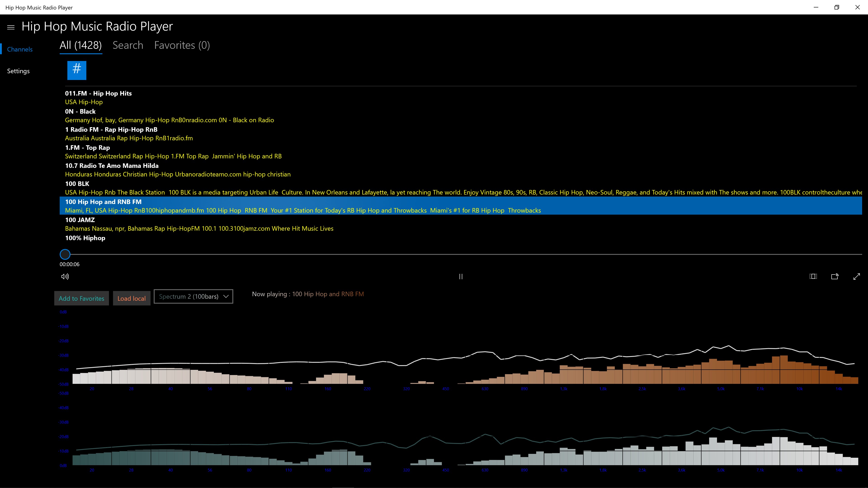Click the cast to device icon
868x488 pixels.
(835, 277)
